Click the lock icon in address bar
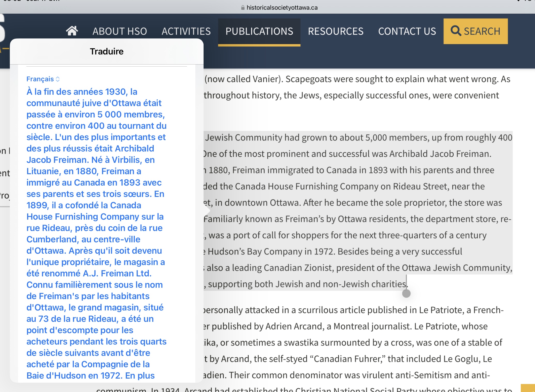Screen dimensions: 535x392 (243, 7)
